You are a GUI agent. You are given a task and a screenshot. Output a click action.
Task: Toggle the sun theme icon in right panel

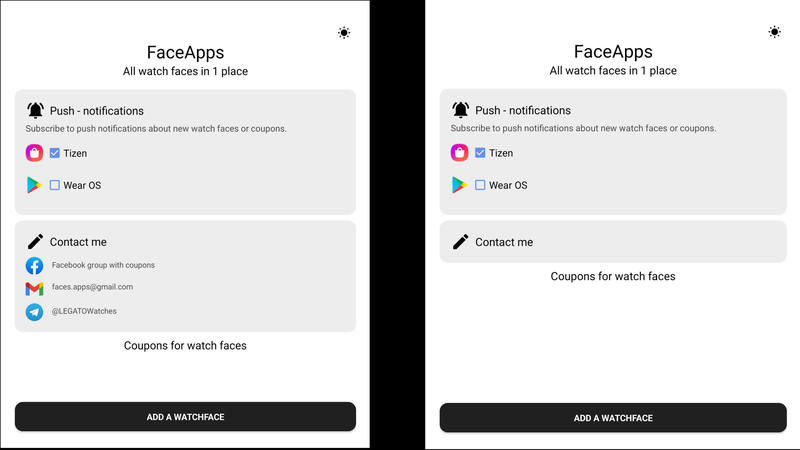pyautogui.click(x=774, y=32)
